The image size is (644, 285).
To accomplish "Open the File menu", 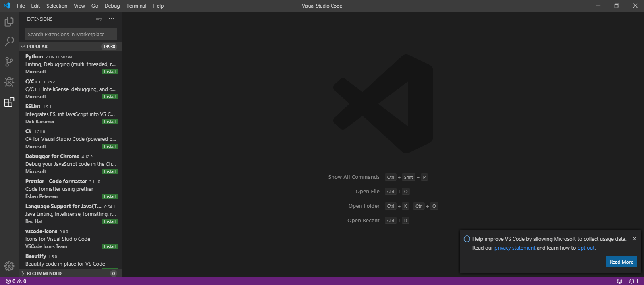I will (x=21, y=6).
